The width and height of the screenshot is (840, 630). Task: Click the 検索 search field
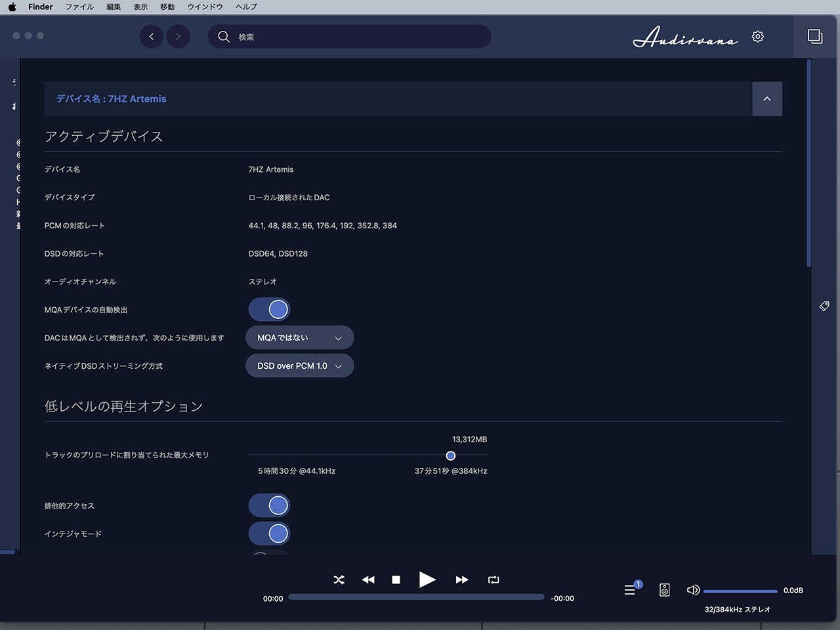(349, 37)
